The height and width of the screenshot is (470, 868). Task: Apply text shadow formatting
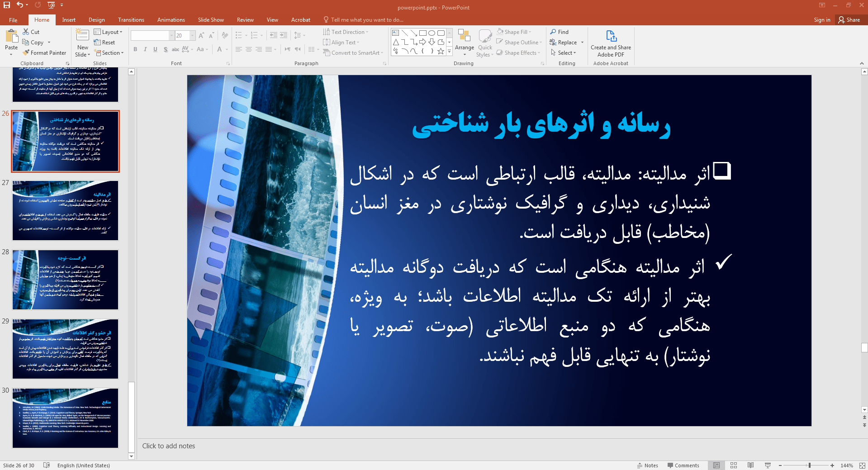166,49
